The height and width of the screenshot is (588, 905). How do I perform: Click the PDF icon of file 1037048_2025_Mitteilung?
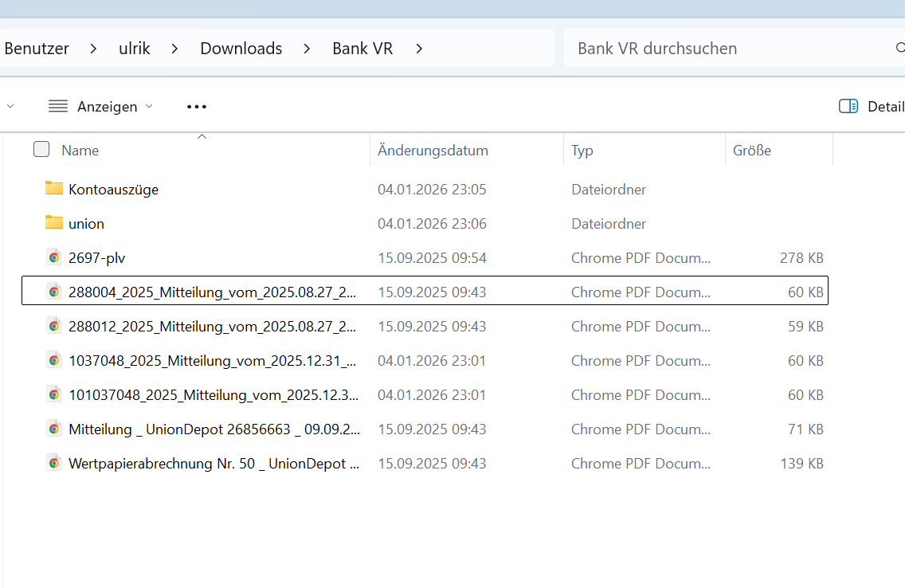[53, 360]
